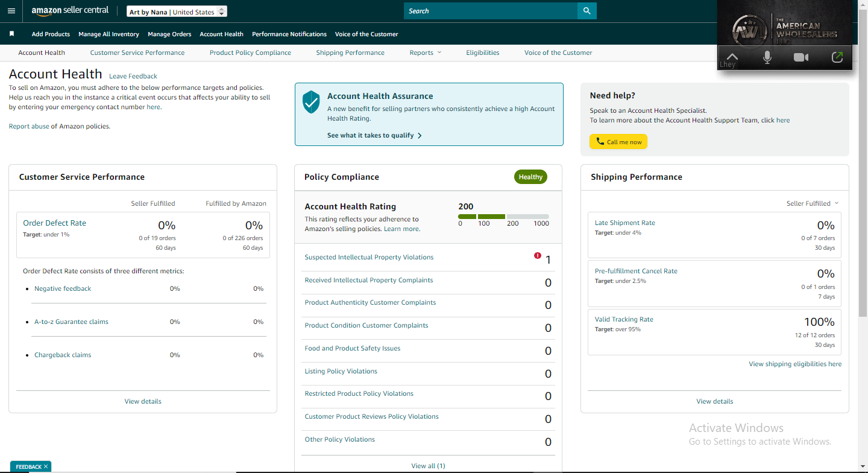Click View details in Shipping Performance card
The height and width of the screenshot is (473, 868).
coord(715,401)
